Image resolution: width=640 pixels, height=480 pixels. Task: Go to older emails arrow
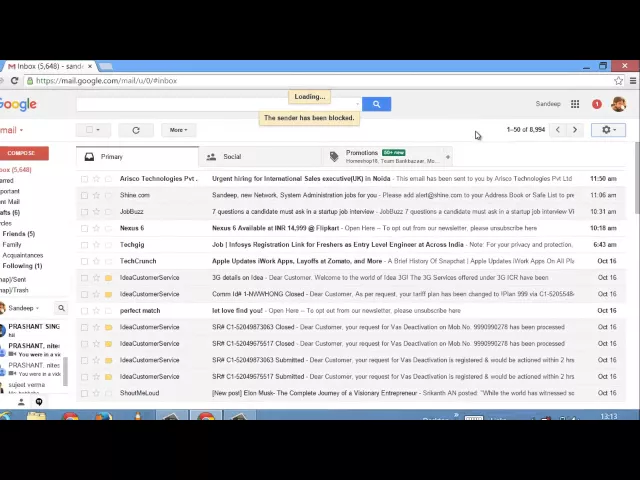575,130
